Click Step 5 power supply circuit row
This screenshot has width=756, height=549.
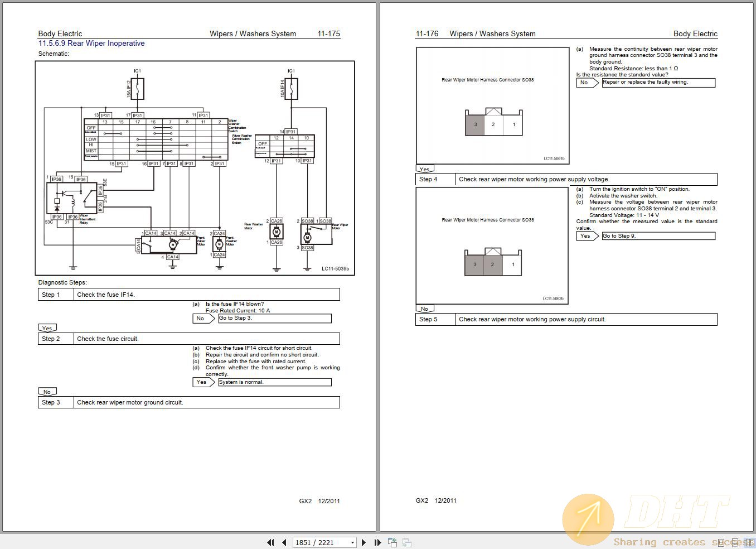[x=566, y=319]
